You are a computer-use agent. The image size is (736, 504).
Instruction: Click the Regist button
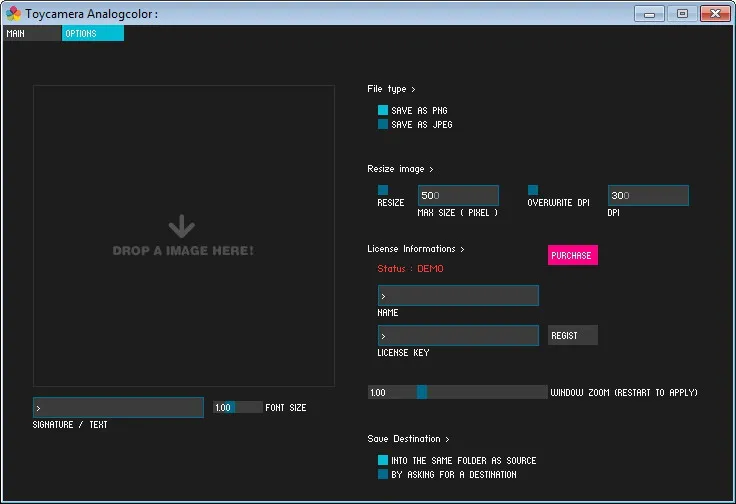click(573, 335)
